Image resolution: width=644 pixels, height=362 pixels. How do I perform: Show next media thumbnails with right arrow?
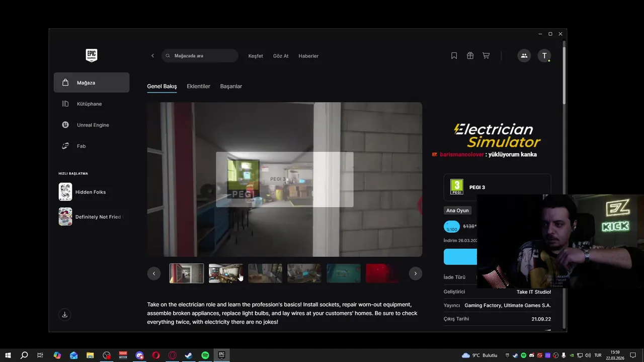[415, 274]
